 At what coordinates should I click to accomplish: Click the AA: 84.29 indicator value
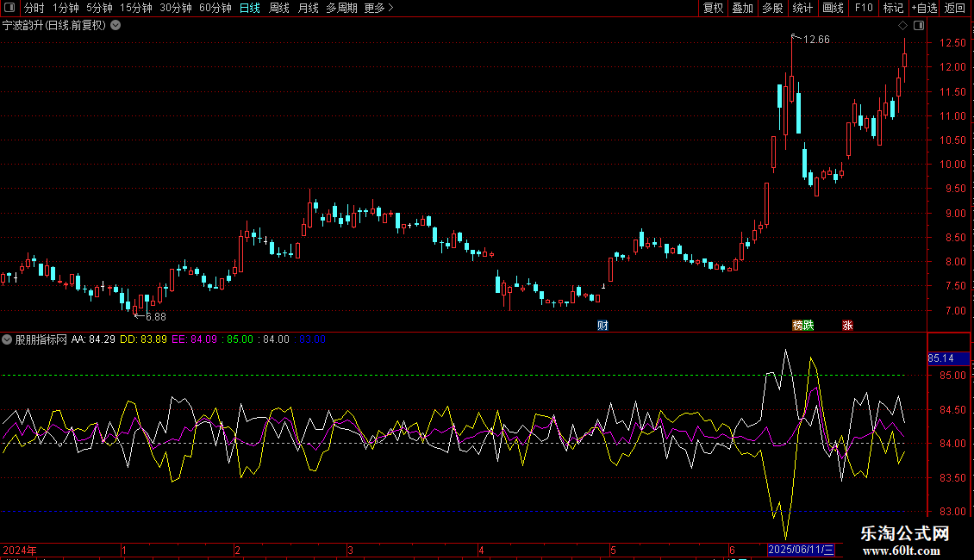[x=93, y=339]
